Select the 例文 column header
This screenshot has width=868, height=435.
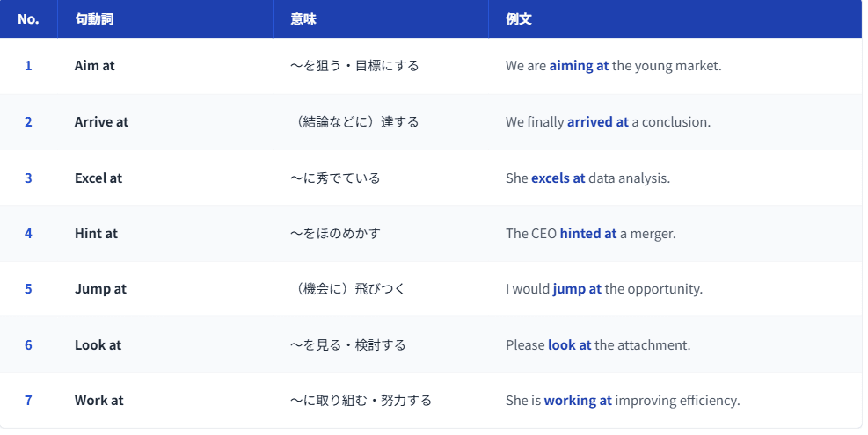519,19
